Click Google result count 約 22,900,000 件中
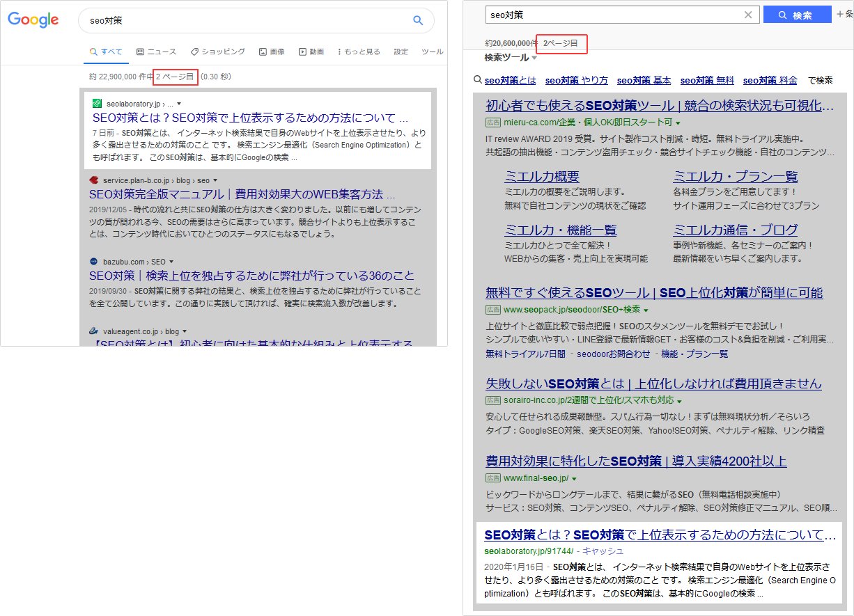 122,77
